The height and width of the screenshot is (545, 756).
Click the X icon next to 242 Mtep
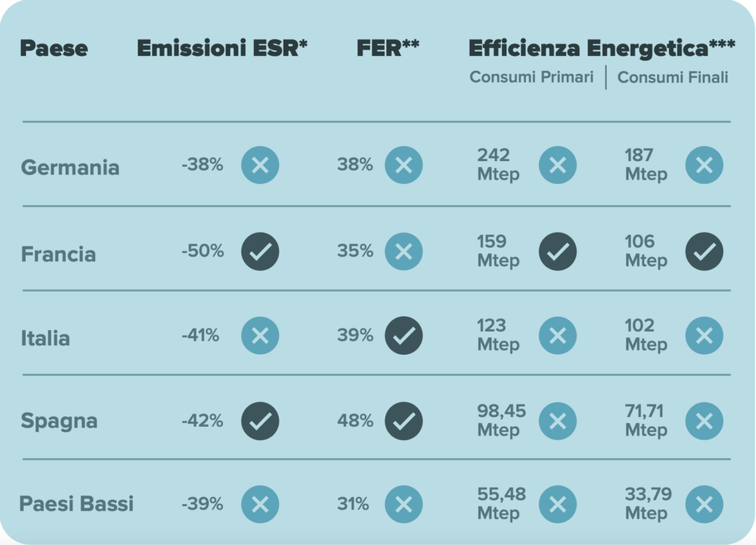click(557, 165)
